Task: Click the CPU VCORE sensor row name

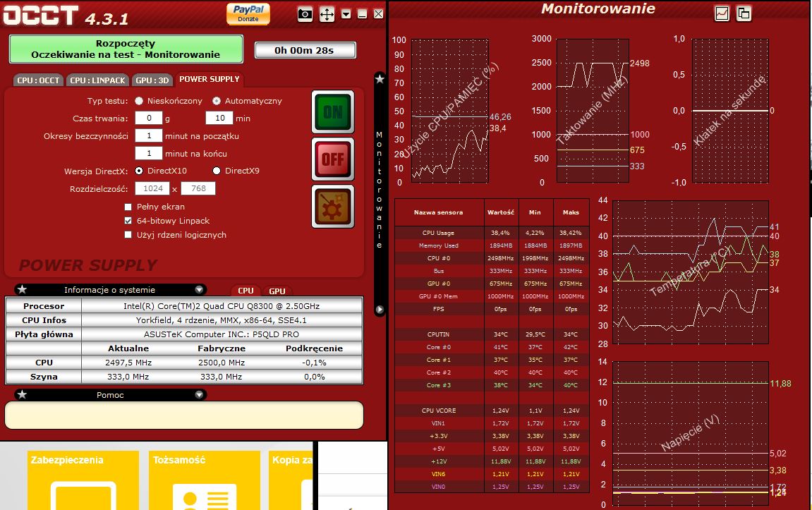Action: click(x=438, y=411)
